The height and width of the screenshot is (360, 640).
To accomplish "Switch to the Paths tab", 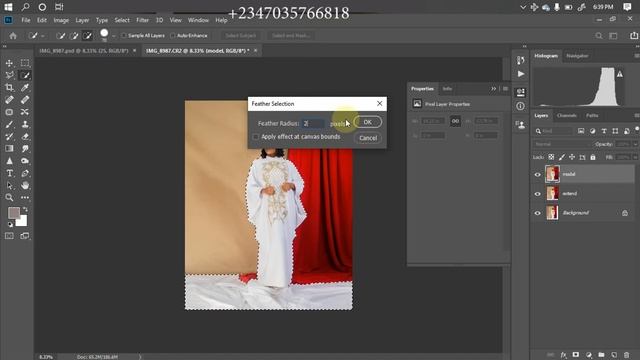I will [x=592, y=116].
